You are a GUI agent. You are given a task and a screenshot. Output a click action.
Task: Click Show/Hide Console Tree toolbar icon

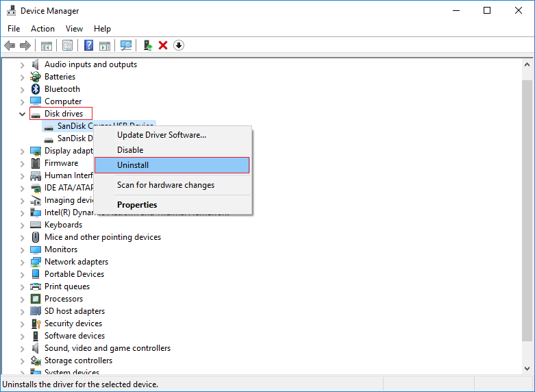47,45
